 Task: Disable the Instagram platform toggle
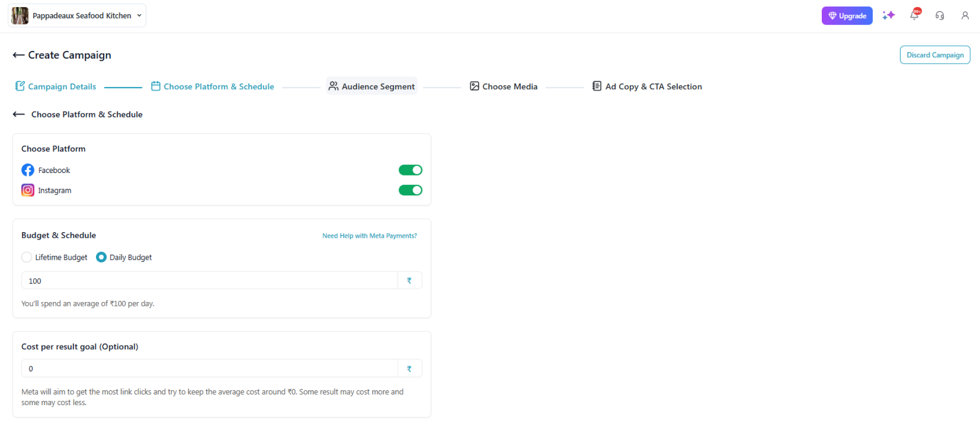click(410, 190)
